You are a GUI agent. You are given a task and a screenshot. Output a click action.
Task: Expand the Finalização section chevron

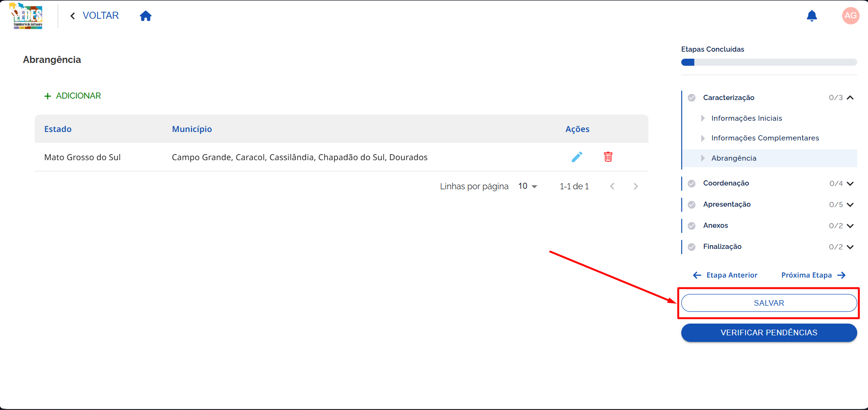(x=850, y=247)
